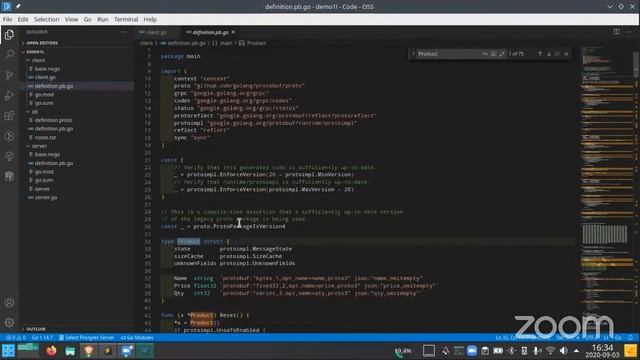Open the Accounts icon in activity bar
The width and height of the screenshot is (640, 360).
tap(9, 302)
